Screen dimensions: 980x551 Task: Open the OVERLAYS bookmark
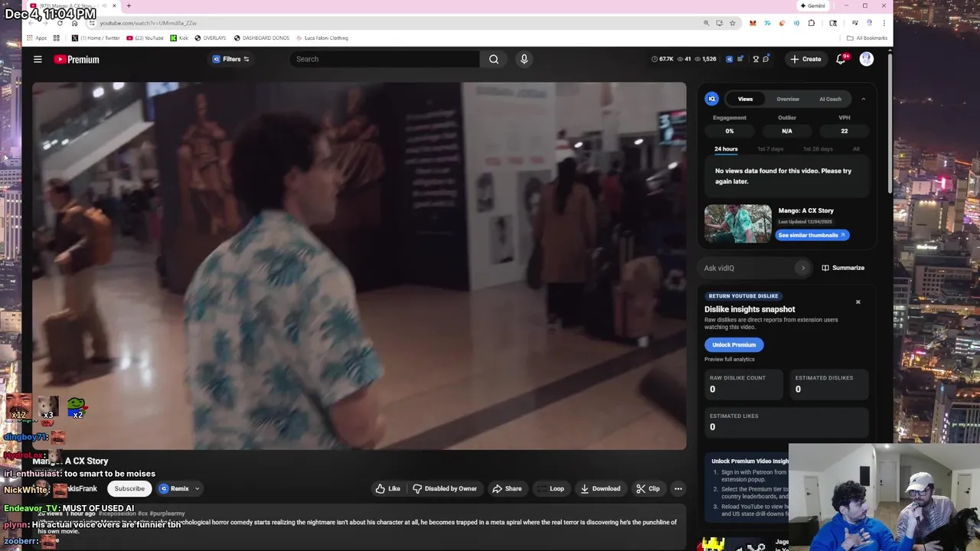coord(210,37)
